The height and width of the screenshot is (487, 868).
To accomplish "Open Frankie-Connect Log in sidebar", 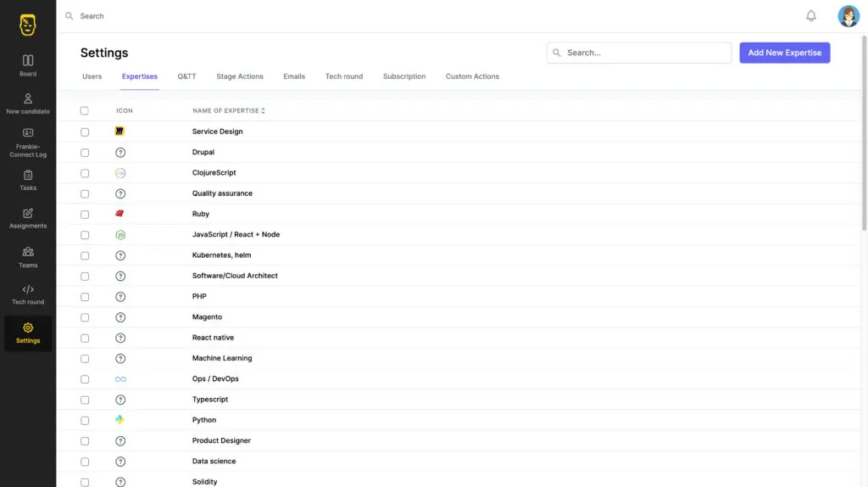I will [x=28, y=143].
